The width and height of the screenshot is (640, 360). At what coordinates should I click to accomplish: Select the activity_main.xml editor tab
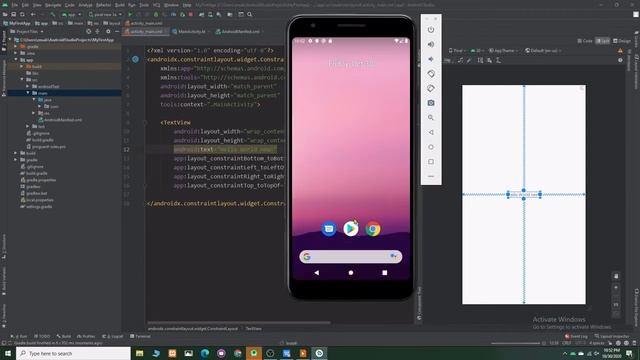(x=146, y=31)
